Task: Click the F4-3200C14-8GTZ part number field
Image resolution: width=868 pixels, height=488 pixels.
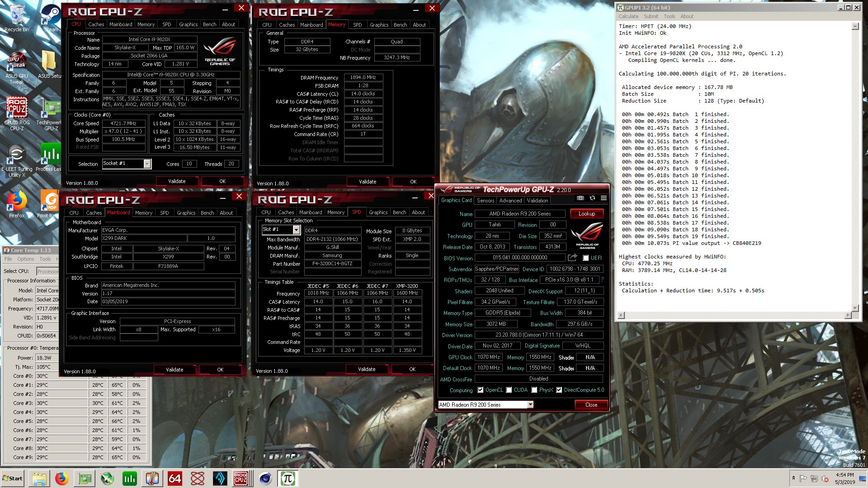Action: coord(332,263)
